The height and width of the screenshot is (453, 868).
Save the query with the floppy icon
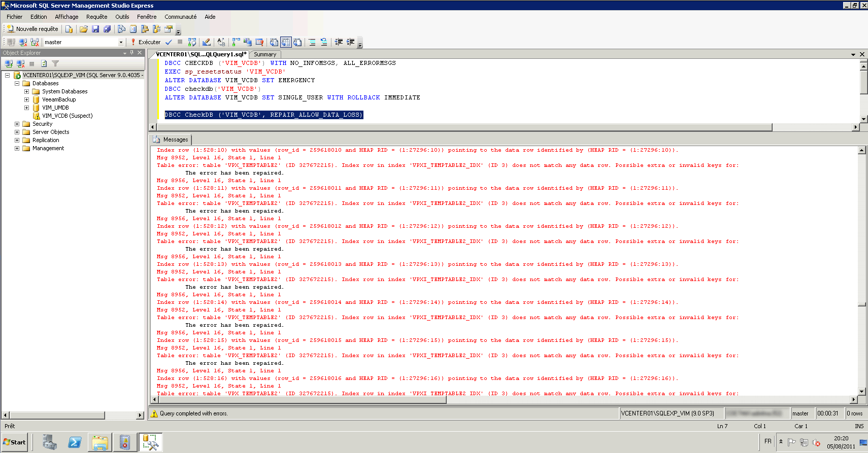(x=95, y=29)
